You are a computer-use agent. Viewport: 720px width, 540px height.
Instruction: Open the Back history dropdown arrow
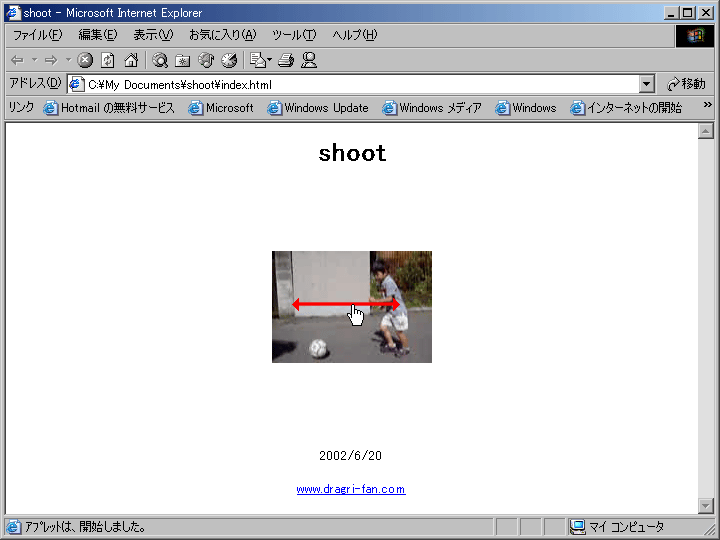click(34, 60)
